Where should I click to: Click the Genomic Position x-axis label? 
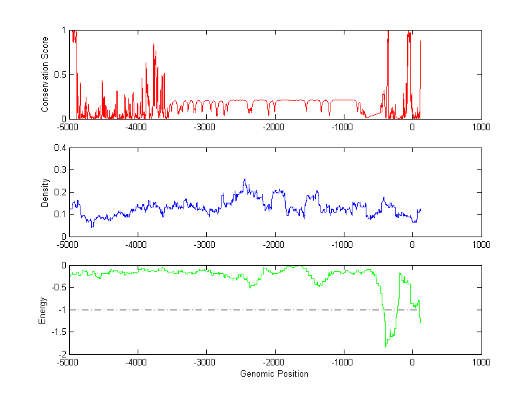pyautogui.click(x=274, y=373)
